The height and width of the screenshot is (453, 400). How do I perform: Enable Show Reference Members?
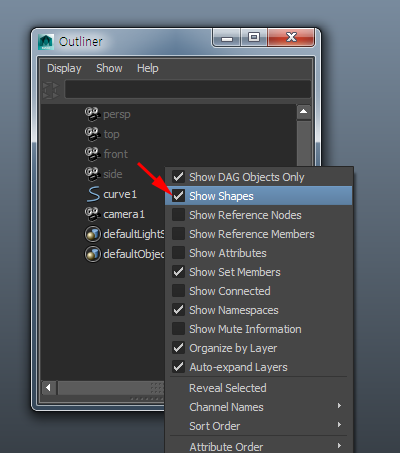178,234
